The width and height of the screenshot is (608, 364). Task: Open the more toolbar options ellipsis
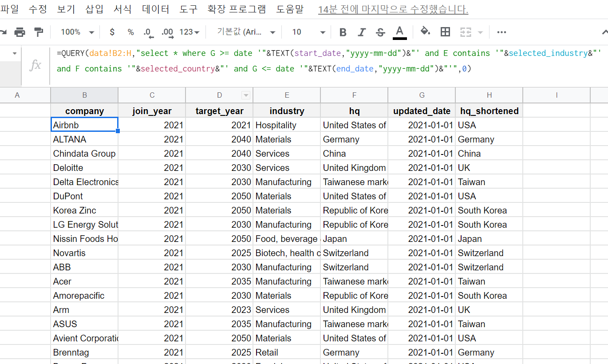click(501, 32)
